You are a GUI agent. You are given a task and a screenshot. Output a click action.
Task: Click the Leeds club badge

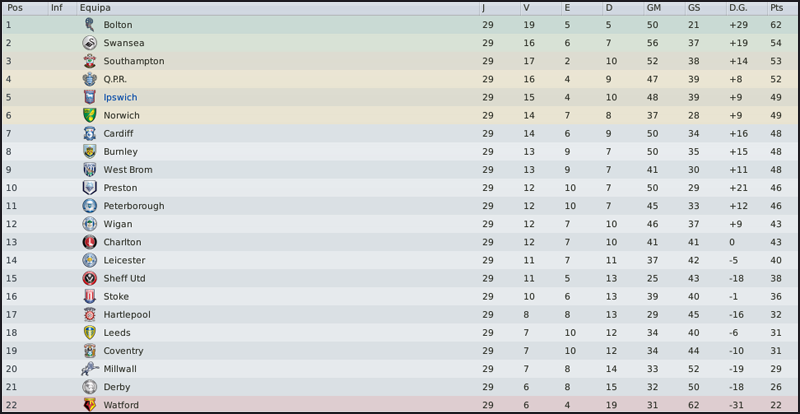click(x=89, y=332)
